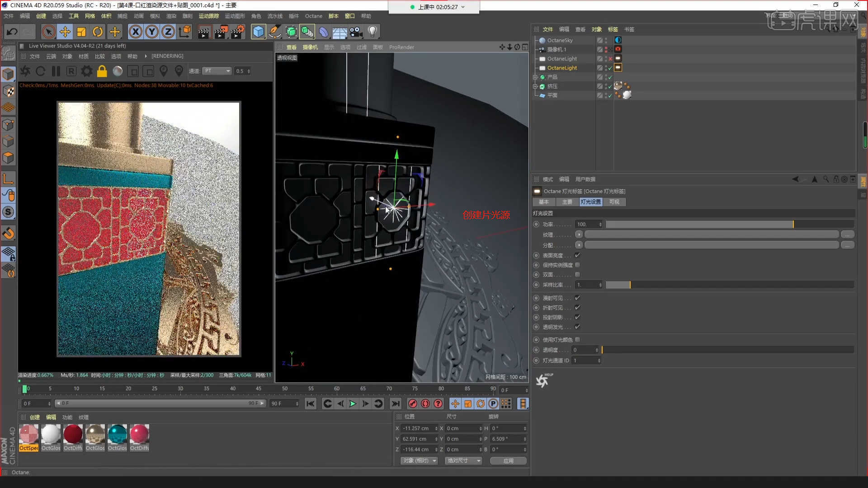Activate the Scale tool
The width and height of the screenshot is (868, 488).
coord(81,32)
